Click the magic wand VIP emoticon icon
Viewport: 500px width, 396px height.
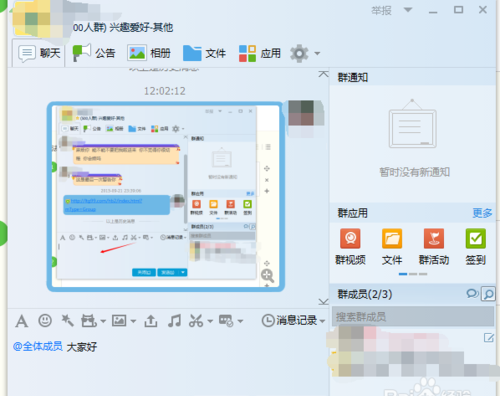(x=67, y=321)
